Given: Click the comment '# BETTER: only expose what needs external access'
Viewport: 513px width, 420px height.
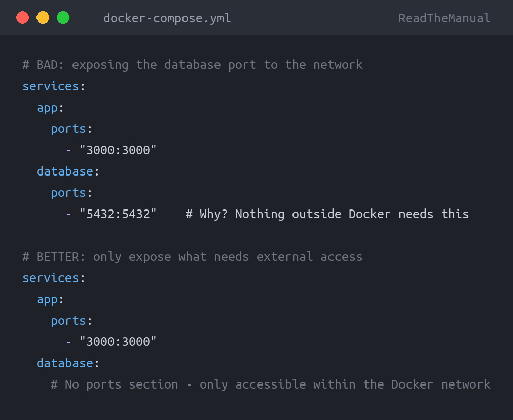Looking at the screenshot, I should click(x=193, y=256).
